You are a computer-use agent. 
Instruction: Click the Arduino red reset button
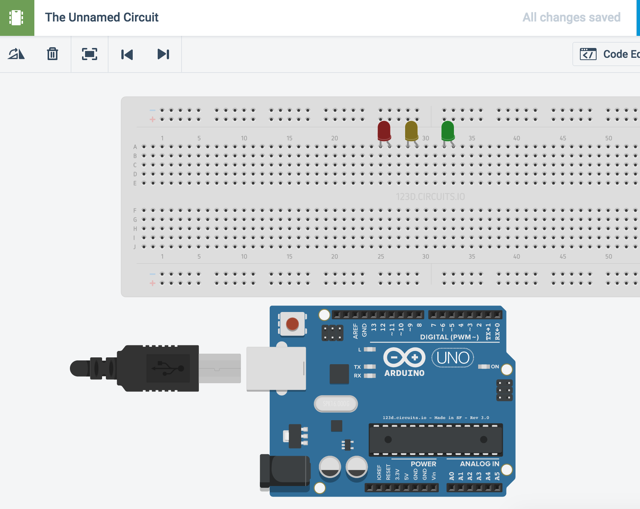pos(292,324)
